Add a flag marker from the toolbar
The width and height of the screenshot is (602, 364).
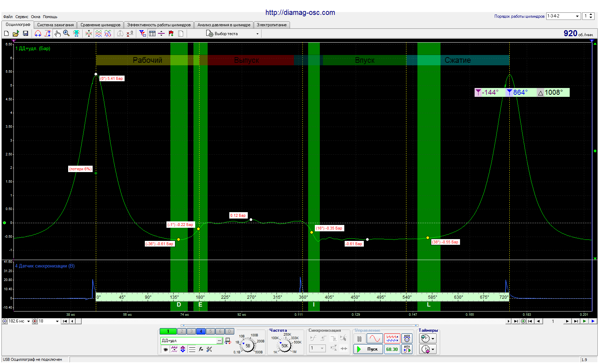point(171,33)
